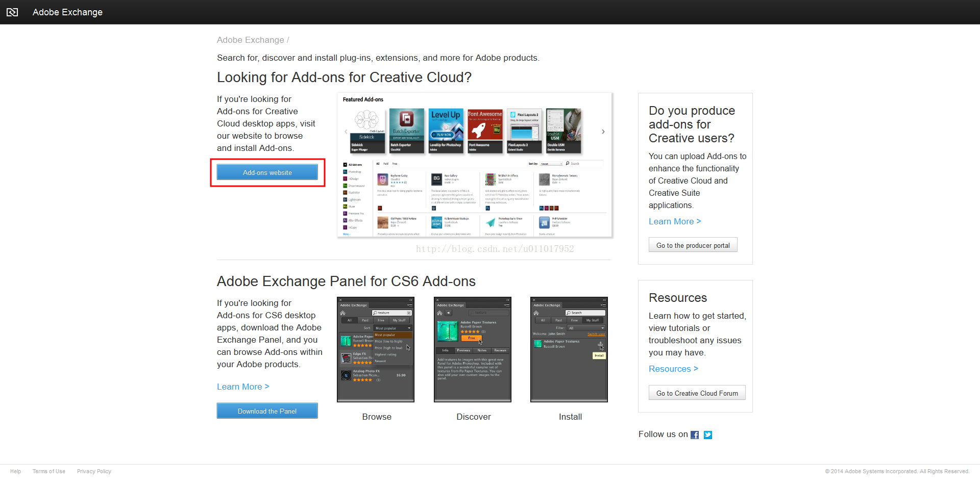Viewport: 980px width, 487px height.
Task: Select the Batch Exporter featured tile
Action: [406, 131]
